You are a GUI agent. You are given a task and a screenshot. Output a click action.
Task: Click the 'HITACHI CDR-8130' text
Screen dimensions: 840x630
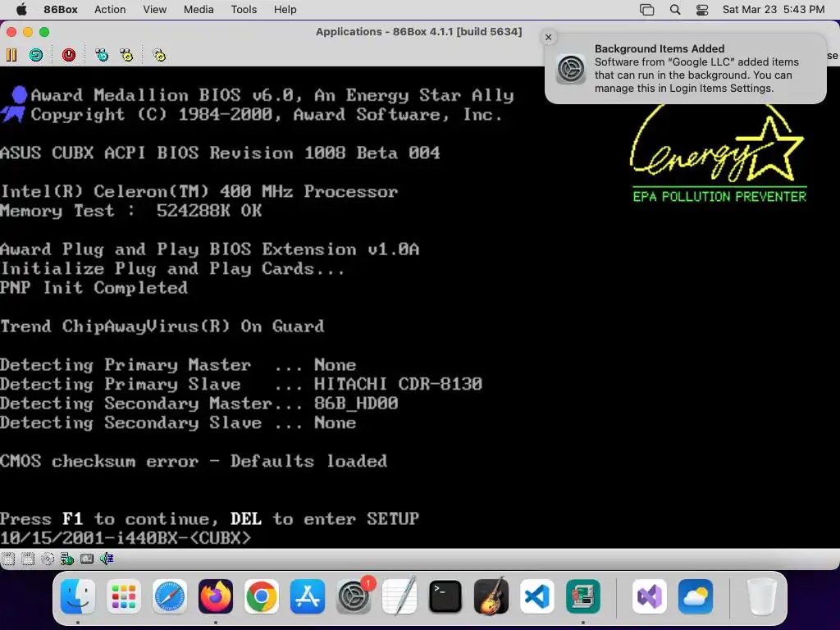398,384
